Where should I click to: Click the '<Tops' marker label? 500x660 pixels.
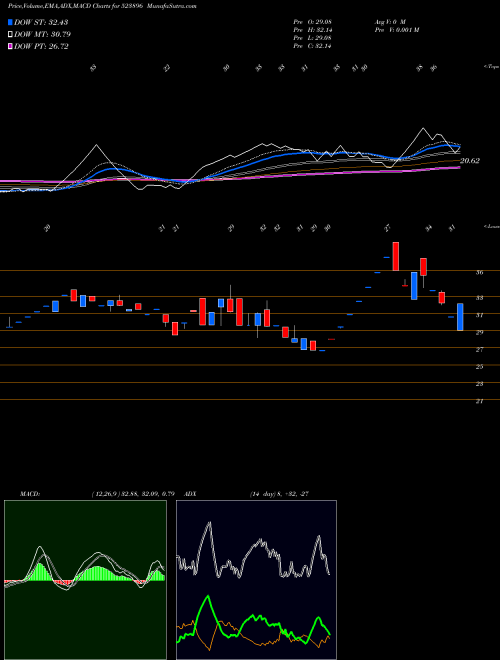[491, 67]
